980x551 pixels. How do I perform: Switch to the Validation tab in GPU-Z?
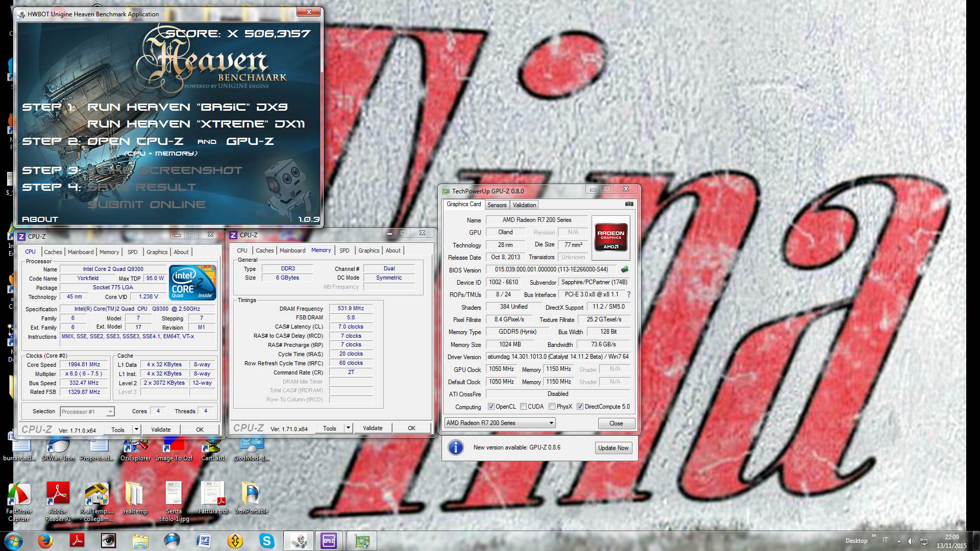pos(524,205)
